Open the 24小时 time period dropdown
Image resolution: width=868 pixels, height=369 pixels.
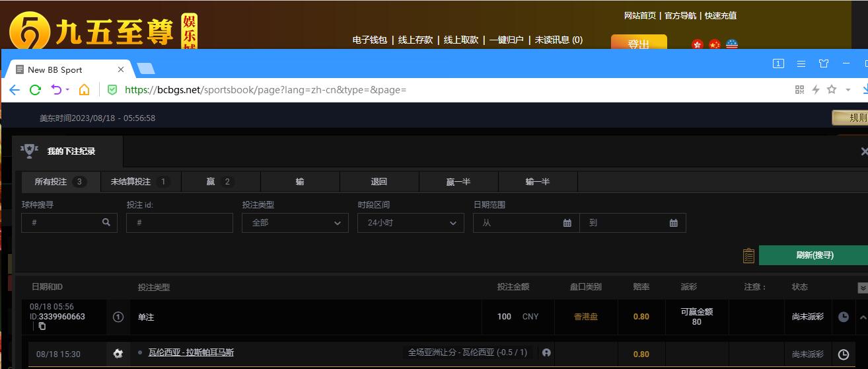point(410,223)
